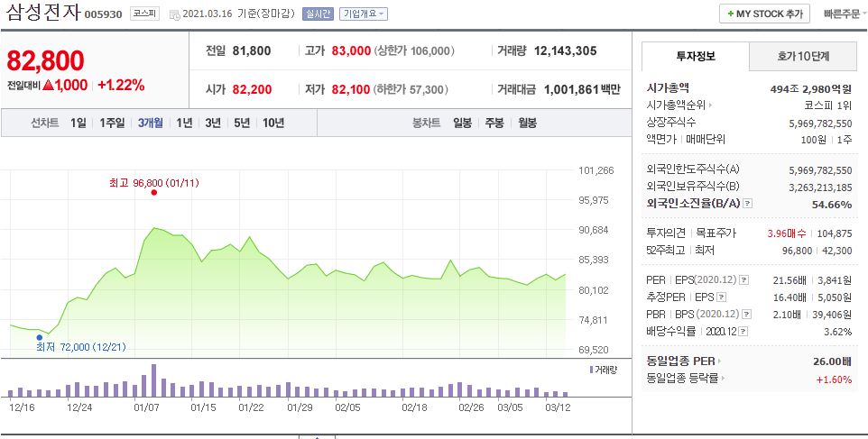Switch to 일봉 candlestick chart
This screenshot has width=868, height=439.
click(462, 123)
